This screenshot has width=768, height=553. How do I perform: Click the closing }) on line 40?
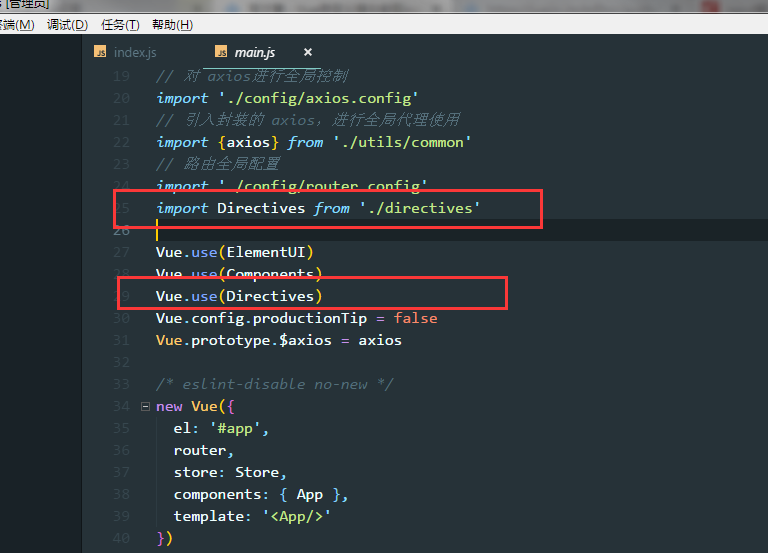click(x=165, y=538)
